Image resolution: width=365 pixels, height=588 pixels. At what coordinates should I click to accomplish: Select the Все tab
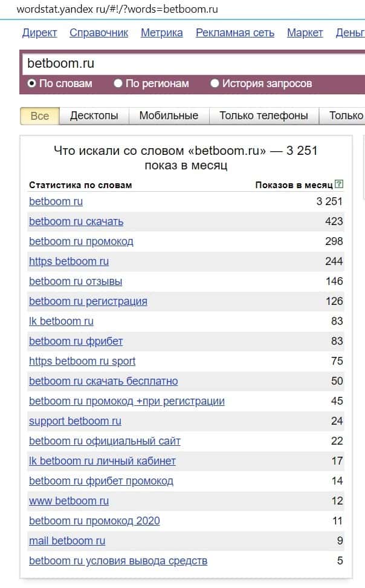tap(39, 116)
